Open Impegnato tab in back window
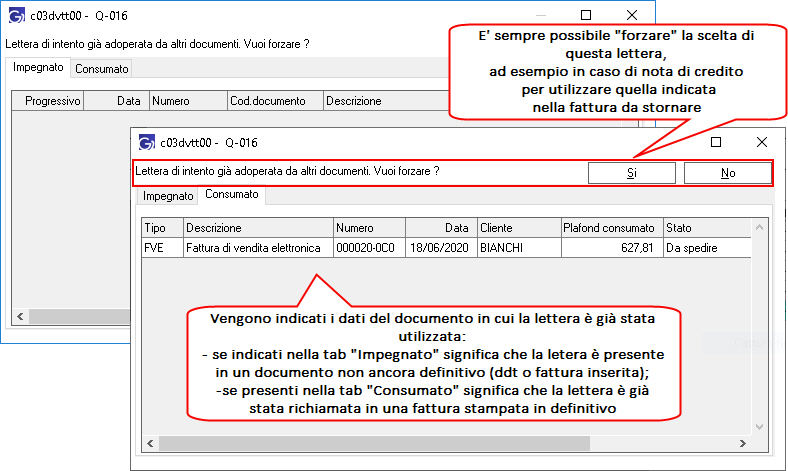Viewport: 788px width, 471px height. (x=38, y=67)
